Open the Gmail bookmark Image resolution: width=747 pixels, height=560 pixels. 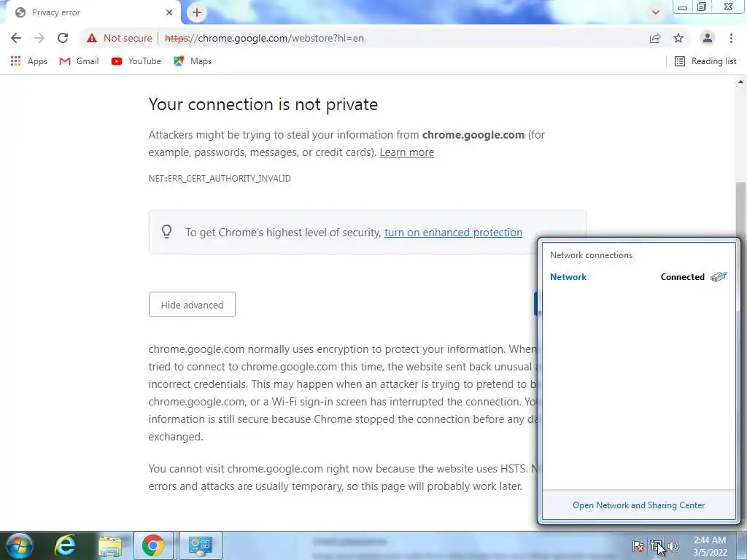79,61
